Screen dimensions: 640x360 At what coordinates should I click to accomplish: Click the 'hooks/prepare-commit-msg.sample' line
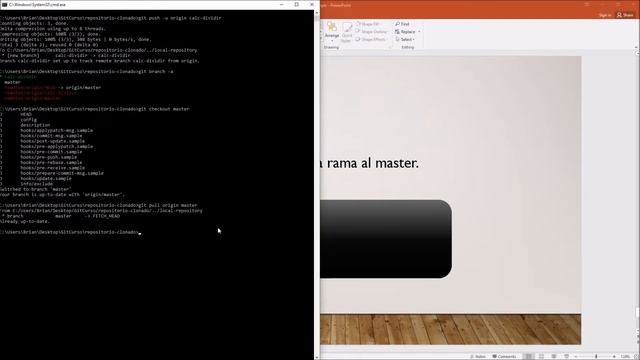(x=62, y=173)
